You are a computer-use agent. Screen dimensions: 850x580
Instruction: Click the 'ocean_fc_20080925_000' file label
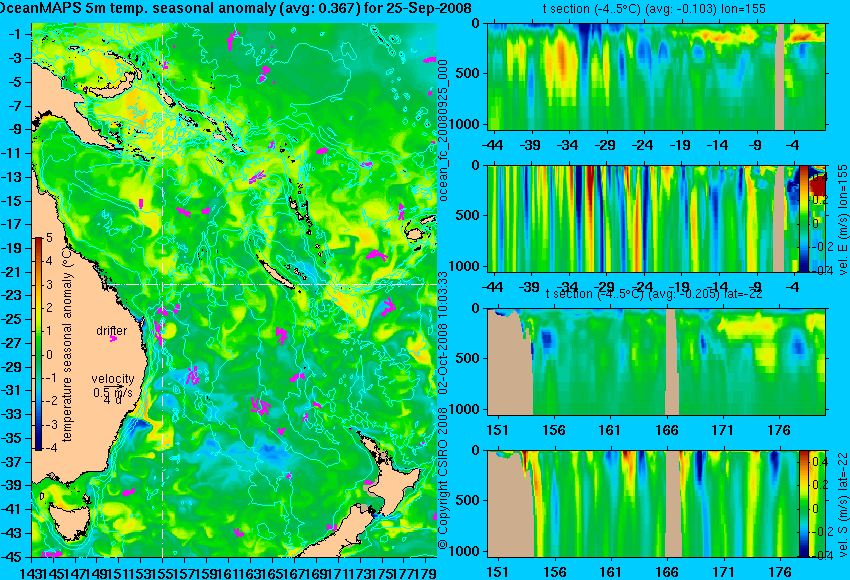[x=443, y=130]
